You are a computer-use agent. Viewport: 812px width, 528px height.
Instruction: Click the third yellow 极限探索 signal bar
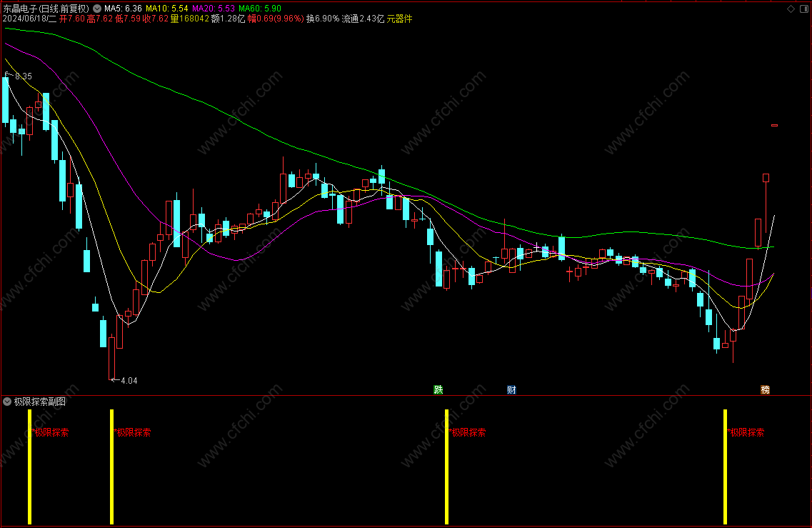click(447, 467)
